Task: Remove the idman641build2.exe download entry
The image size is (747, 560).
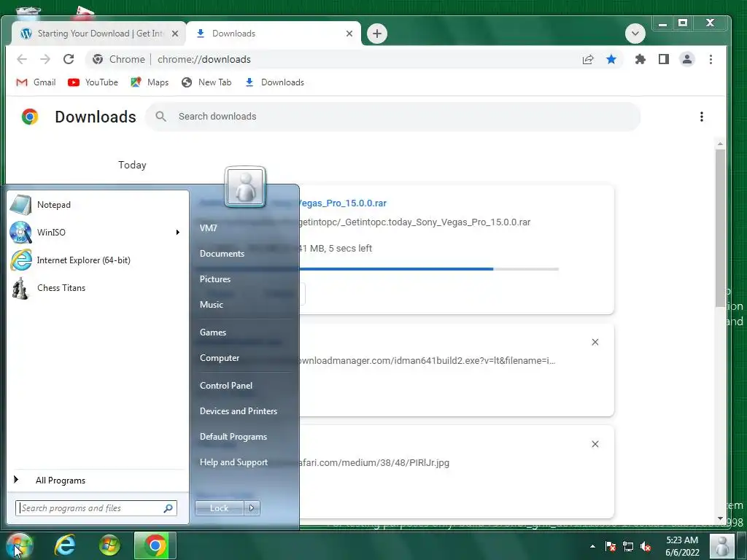Action: pyautogui.click(x=595, y=343)
